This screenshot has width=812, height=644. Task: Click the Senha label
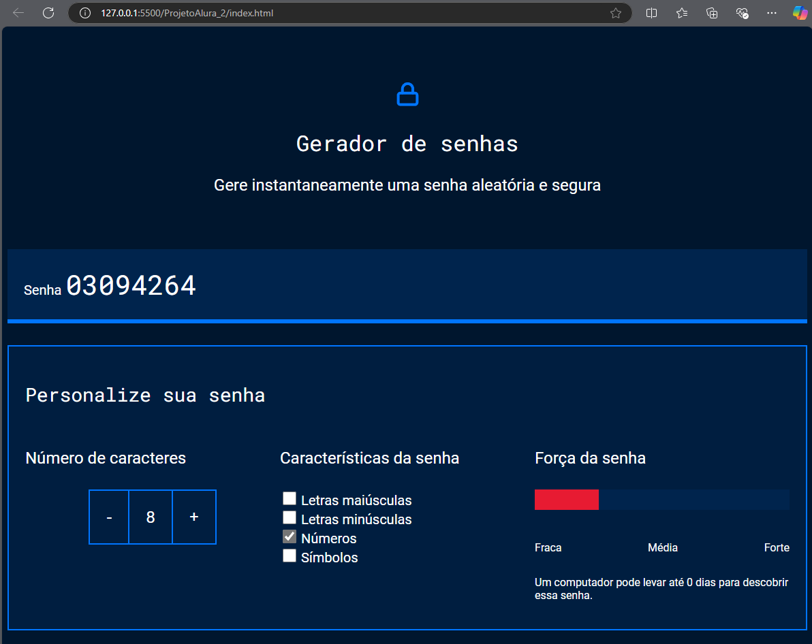coord(42,290)
